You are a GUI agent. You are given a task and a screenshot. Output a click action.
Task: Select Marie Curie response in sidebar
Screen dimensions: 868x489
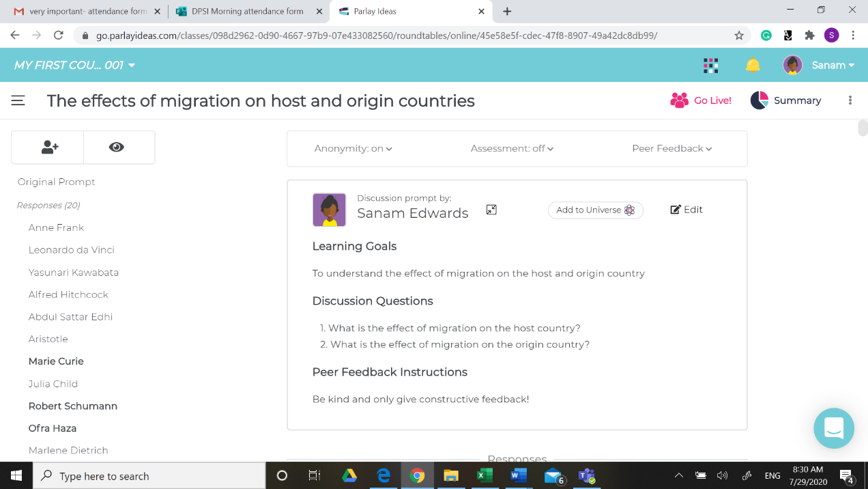coord(56,361)
